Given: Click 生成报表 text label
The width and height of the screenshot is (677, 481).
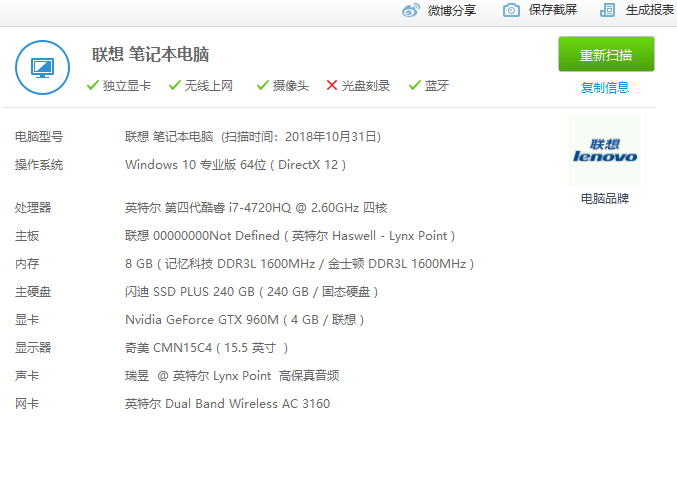Looking at the screenshot, I should pyautogui.click(x=650, y=10).
